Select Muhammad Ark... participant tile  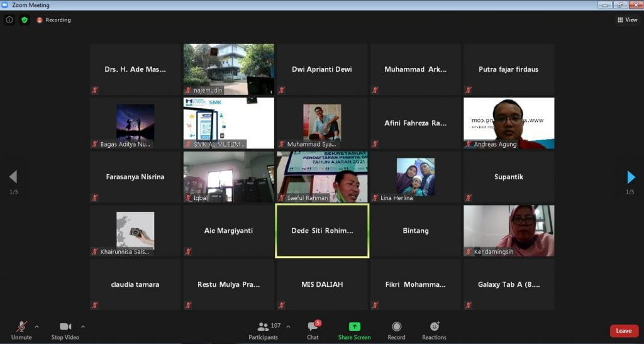[x=416, y=69]
